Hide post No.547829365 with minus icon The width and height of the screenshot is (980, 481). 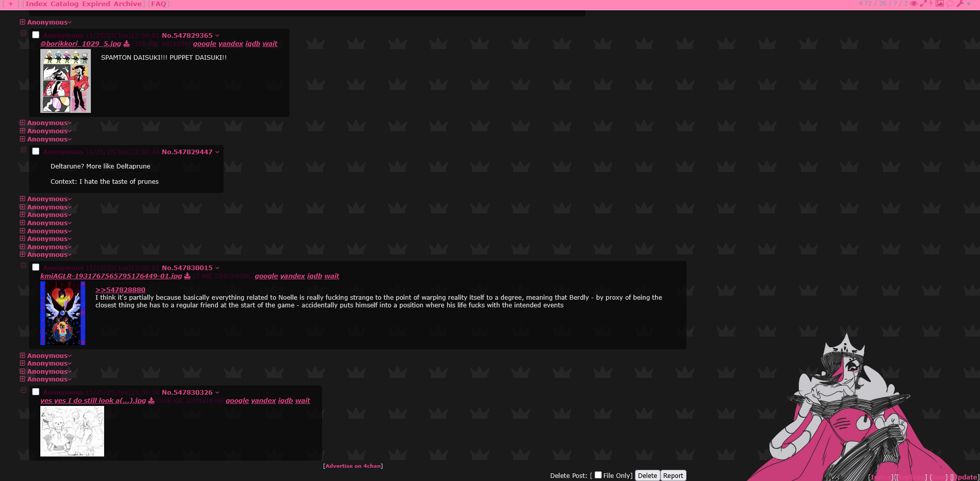coord(23,33)
